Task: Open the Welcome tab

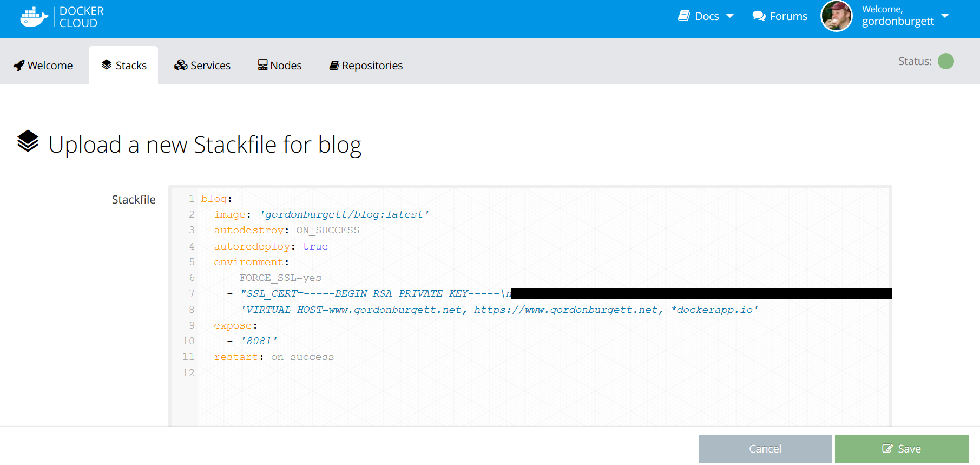Action: [43, 66]
